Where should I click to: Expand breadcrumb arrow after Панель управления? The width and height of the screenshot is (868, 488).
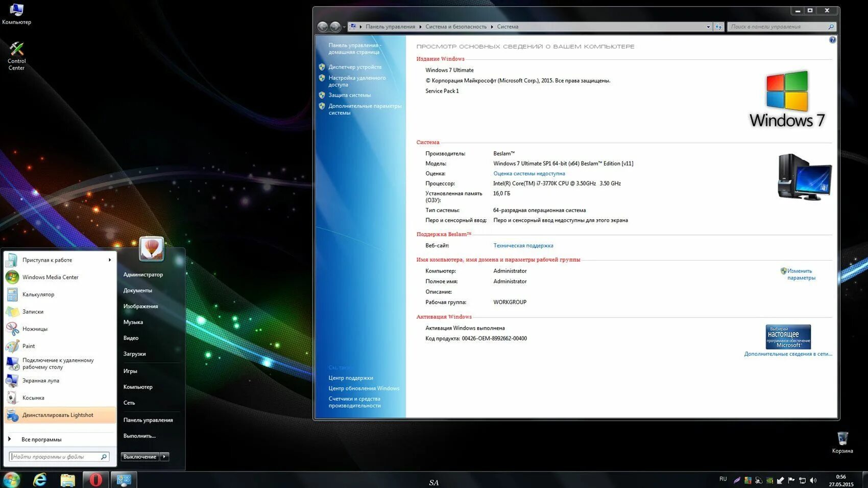click(420, 27)
